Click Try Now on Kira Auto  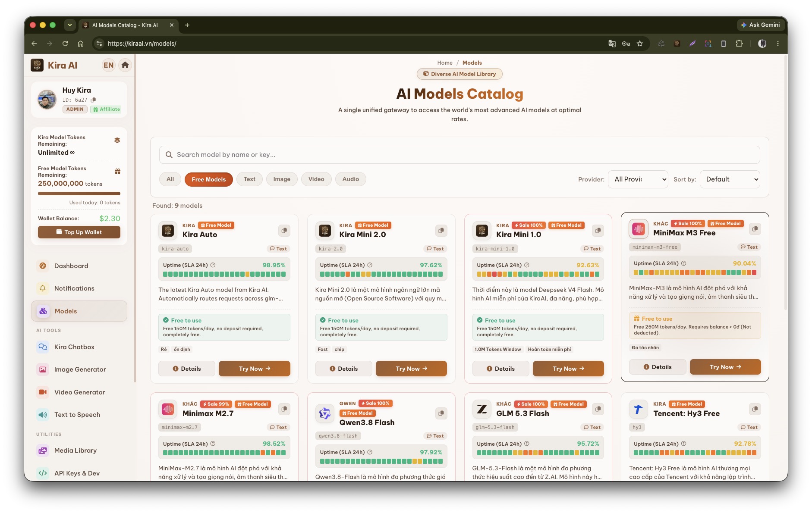point(255,369)
